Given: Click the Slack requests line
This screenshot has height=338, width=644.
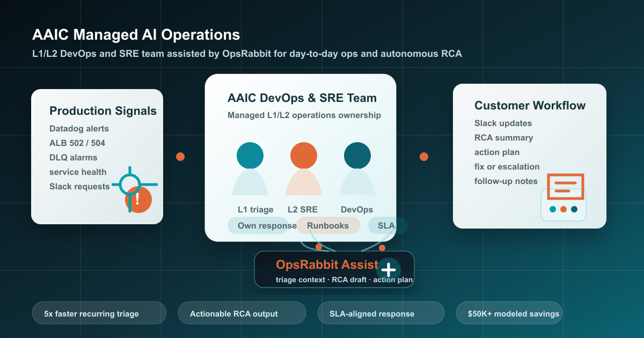Looking at the screenshot, I should (x=79, y=187).
